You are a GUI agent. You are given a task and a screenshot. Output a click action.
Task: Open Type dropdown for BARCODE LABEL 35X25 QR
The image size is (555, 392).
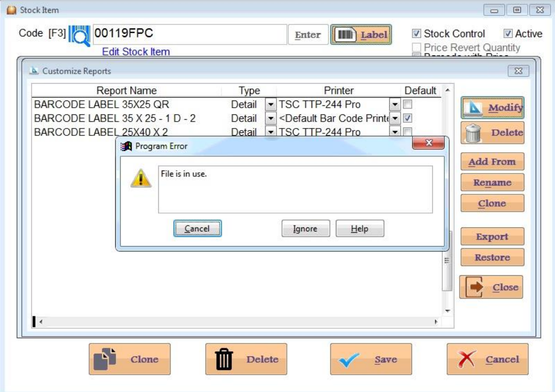(x=271, y=105)
